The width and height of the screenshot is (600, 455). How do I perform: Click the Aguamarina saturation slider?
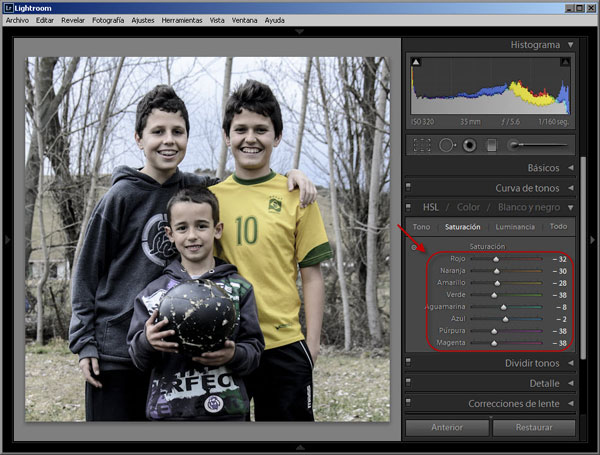tap(506, 307)
